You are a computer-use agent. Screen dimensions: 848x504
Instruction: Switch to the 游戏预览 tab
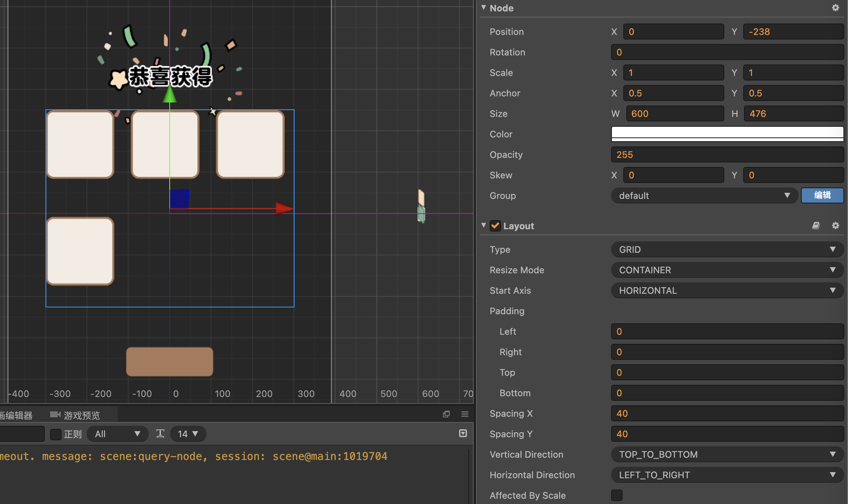pos(81,415)
